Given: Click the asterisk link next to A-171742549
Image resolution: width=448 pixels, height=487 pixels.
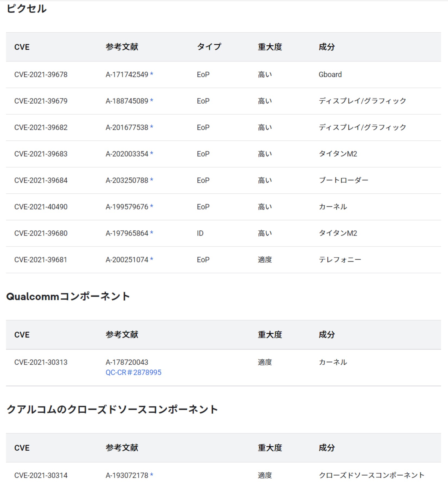Looking at the screenshot, I should click(152, 74).
